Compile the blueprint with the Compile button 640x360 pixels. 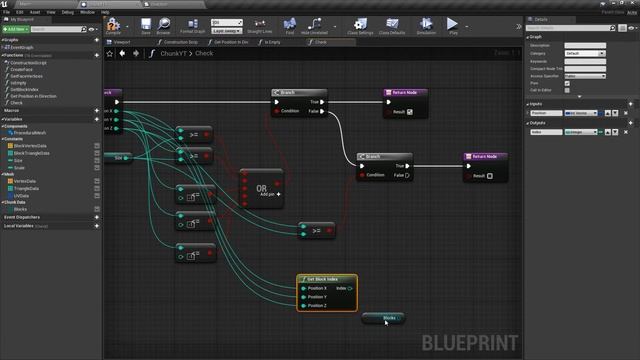coord(113,26)
